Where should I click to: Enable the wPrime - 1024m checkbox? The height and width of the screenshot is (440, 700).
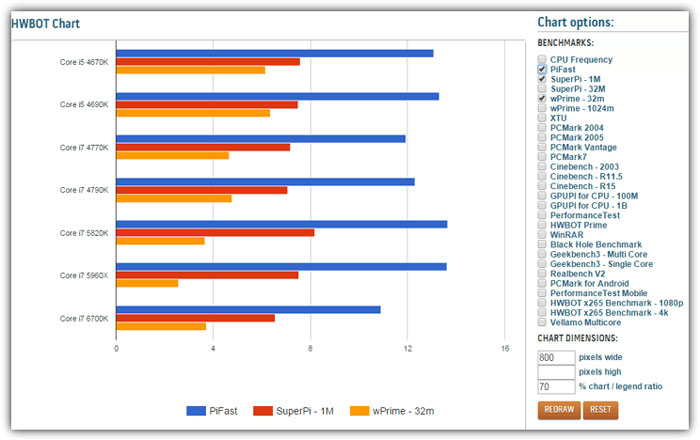coord(542,108)
